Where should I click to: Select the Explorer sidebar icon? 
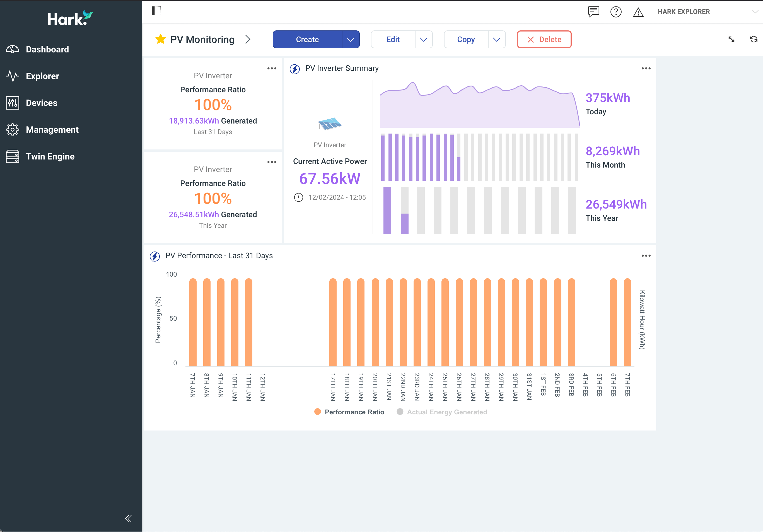coord(42,76)
